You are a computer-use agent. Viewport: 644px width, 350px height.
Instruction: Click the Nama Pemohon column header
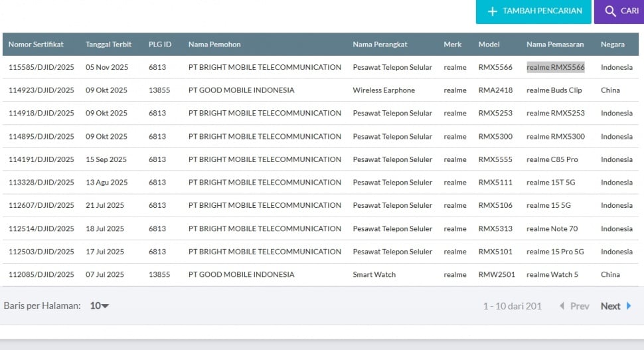tap(214, 44)
